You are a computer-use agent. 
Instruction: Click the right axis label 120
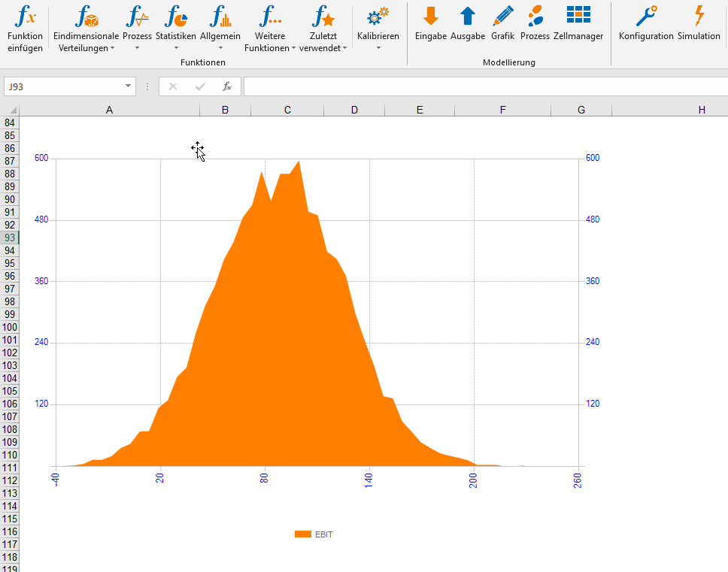593,404
